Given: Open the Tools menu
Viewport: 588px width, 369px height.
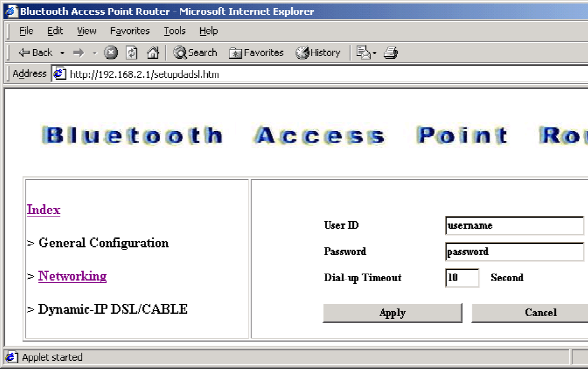Looking at the screenshot, I should tap(175, 31).
